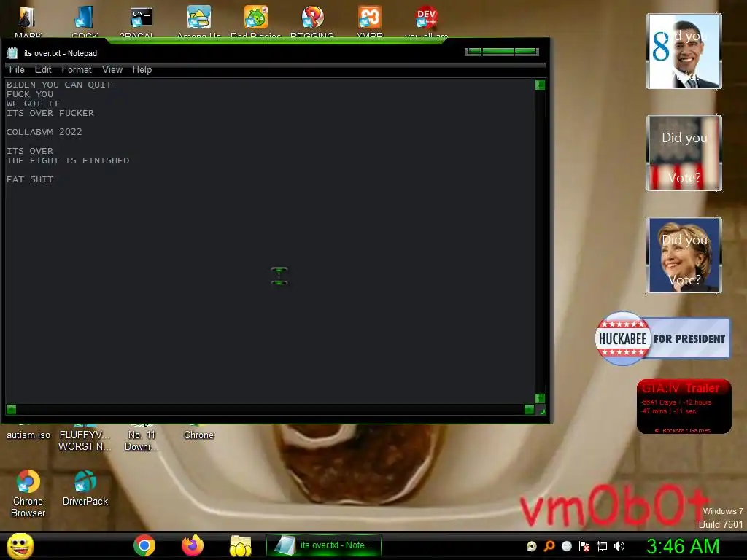
Task: Place cursor on the 'THE FIGHT IS FINISHED' line
Action: coord(68,160)
